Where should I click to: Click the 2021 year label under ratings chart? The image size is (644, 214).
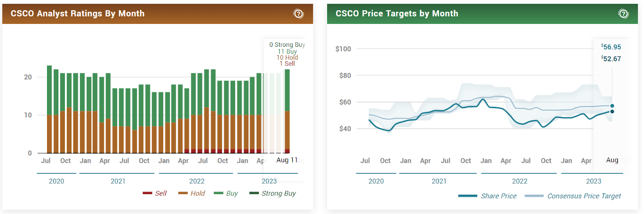(118, 181)
